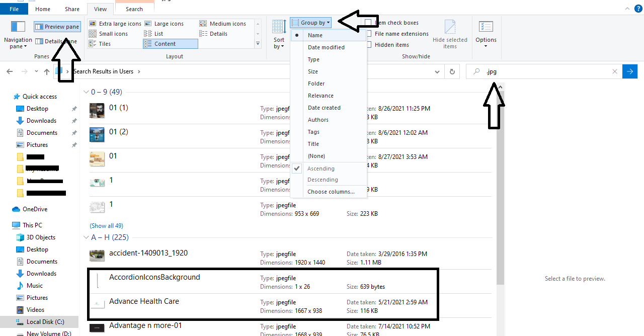Select Extra large icons layout
This screenshot has height=336, width=644.
pos(115,24)
